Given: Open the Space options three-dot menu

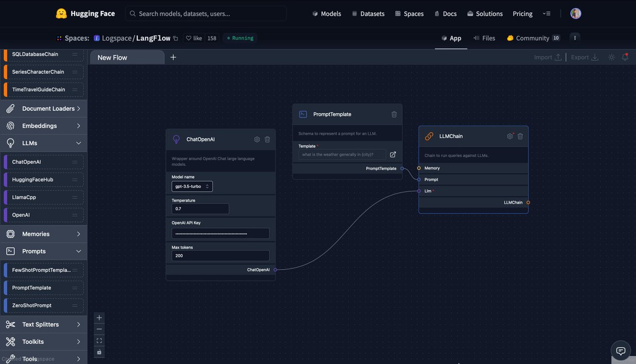Looking at the screenshot, I should pos(575,38).
